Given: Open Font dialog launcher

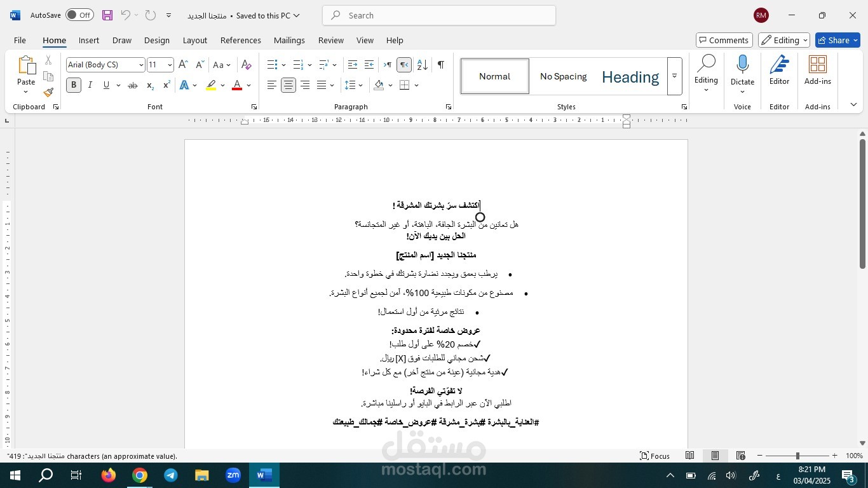Looking at the screenshot, I should pos(254,107).
